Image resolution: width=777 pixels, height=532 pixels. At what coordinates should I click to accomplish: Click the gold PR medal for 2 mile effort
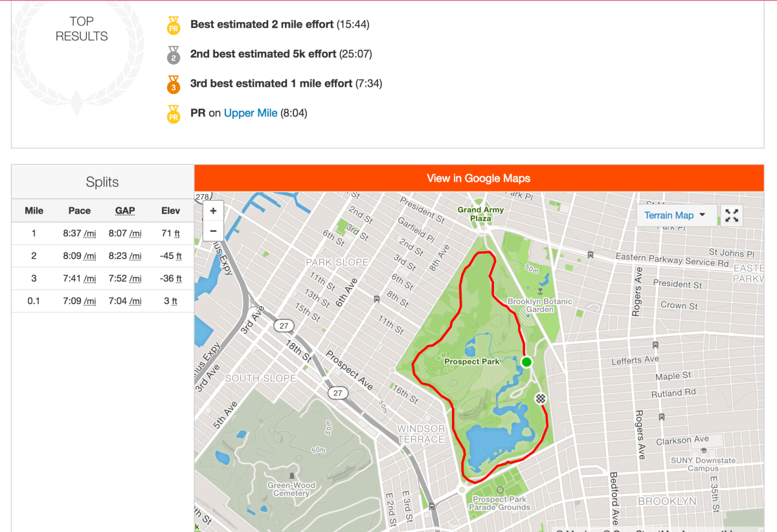point(173,25)
